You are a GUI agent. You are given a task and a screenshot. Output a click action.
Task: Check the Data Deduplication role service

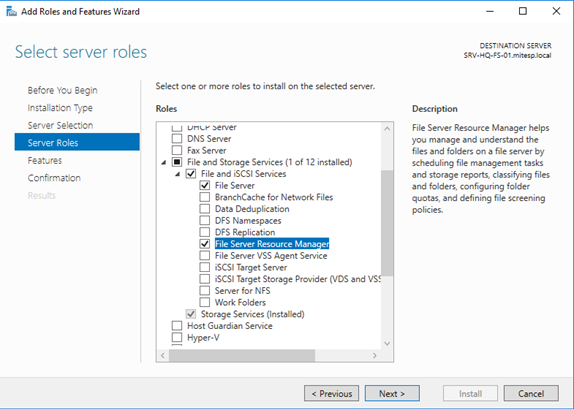(x=205, y=209)
